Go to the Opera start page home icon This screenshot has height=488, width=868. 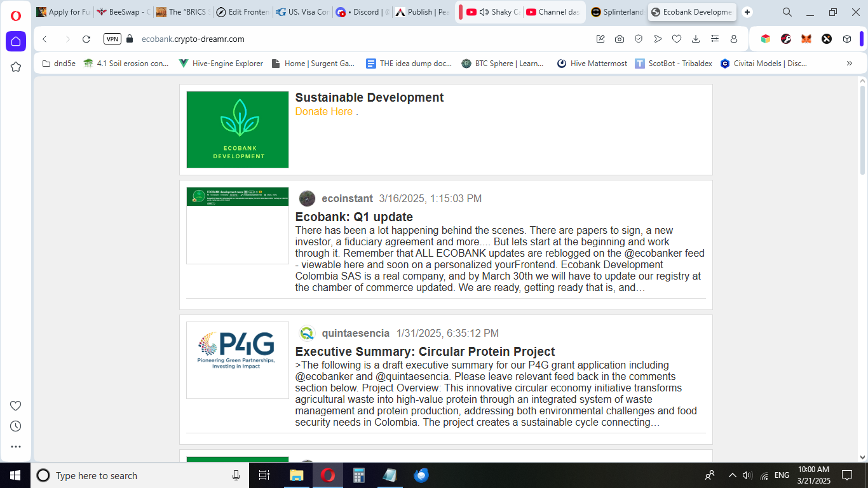click(16, 41)
